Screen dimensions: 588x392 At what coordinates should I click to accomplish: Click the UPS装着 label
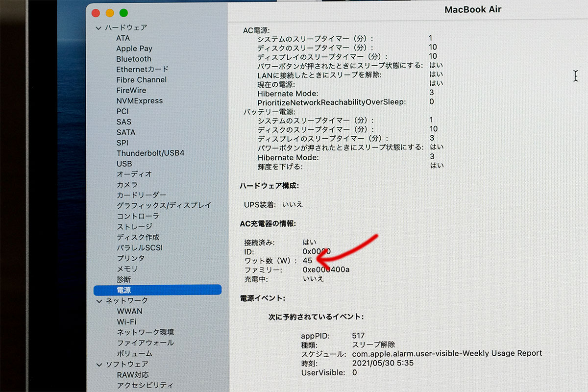pos(260,204)
